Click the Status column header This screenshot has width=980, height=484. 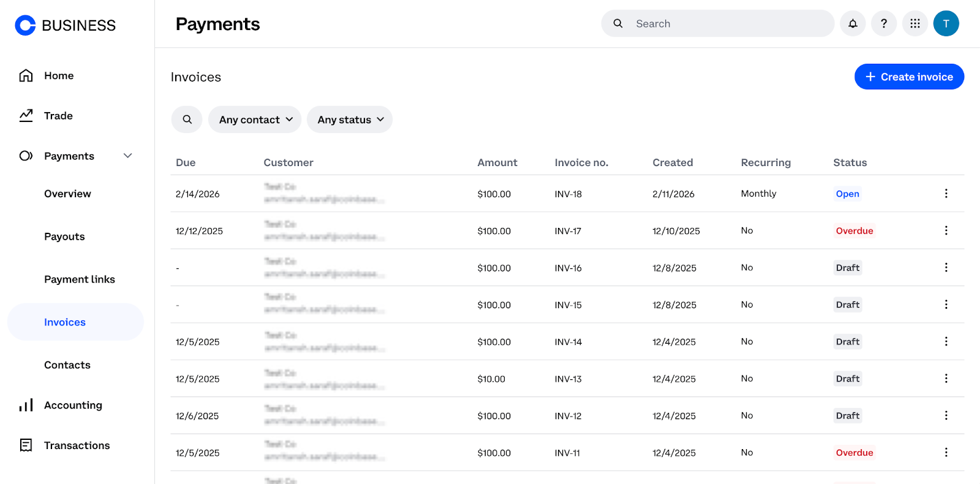850,162
